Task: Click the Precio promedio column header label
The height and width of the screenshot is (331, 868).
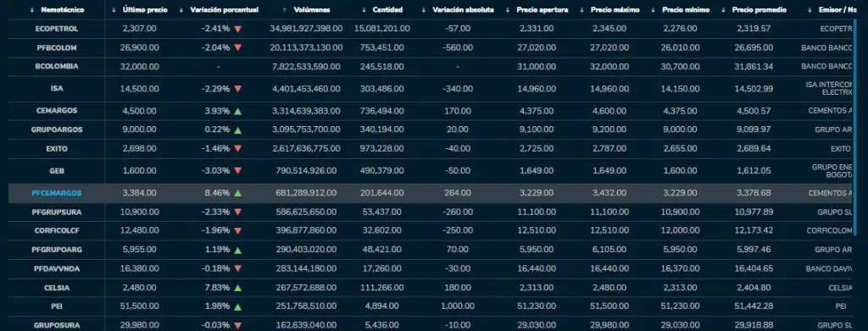Action: pos(759,10)
